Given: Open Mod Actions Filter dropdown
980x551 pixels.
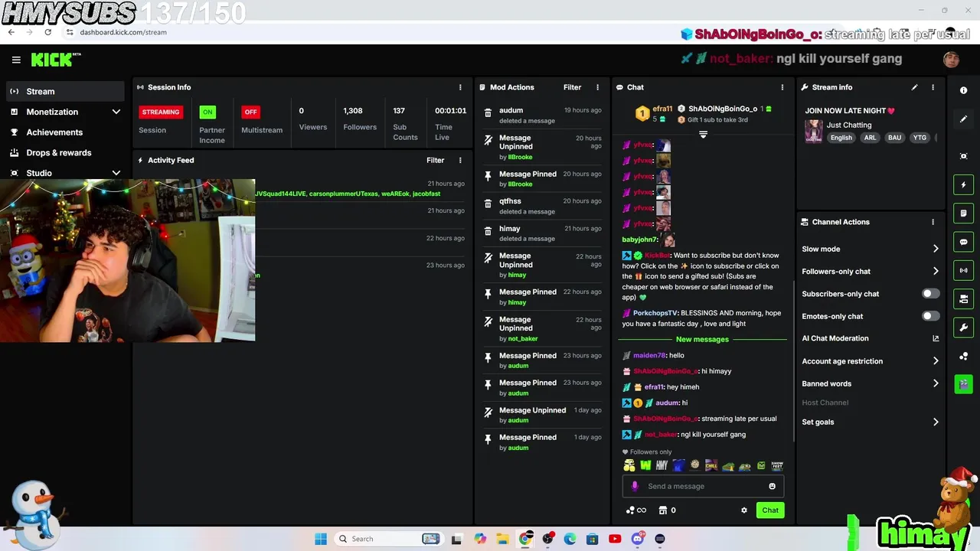Looking at the screenshot, I should coord(572,87).
